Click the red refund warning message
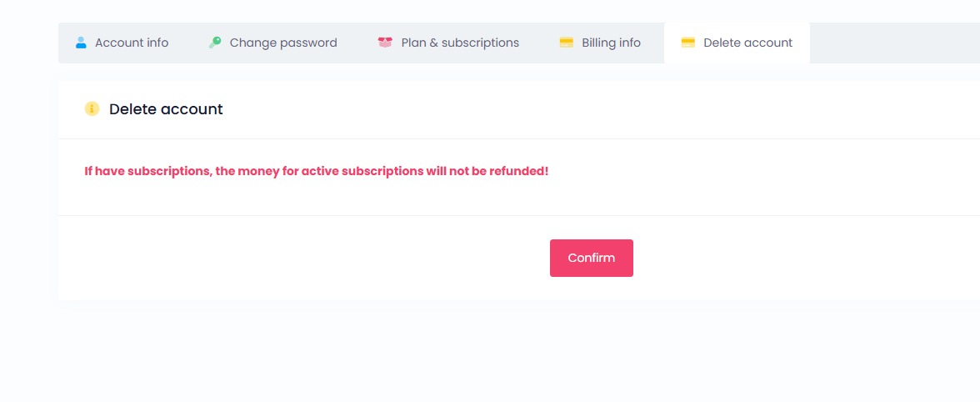This screenshot has width=980, height=402. click(317, 171)
